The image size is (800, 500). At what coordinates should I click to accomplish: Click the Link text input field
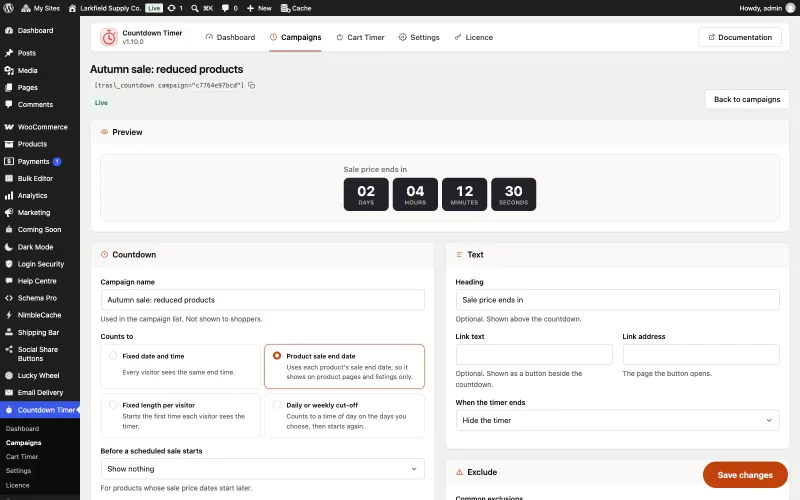[x=534, y=355]
